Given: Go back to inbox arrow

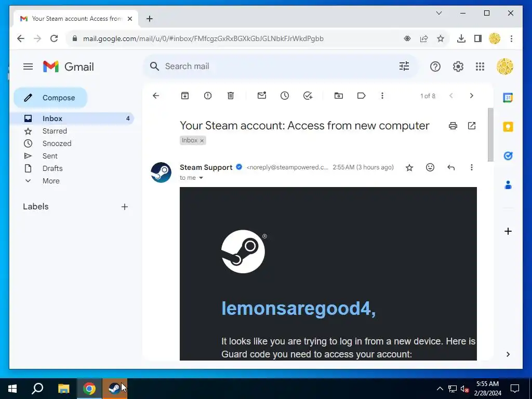Looking at the screenshot, I should 156,96.
